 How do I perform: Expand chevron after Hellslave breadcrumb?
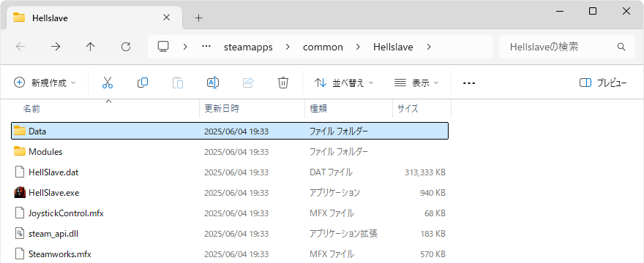pyautogui.click(x=429, y=47)
